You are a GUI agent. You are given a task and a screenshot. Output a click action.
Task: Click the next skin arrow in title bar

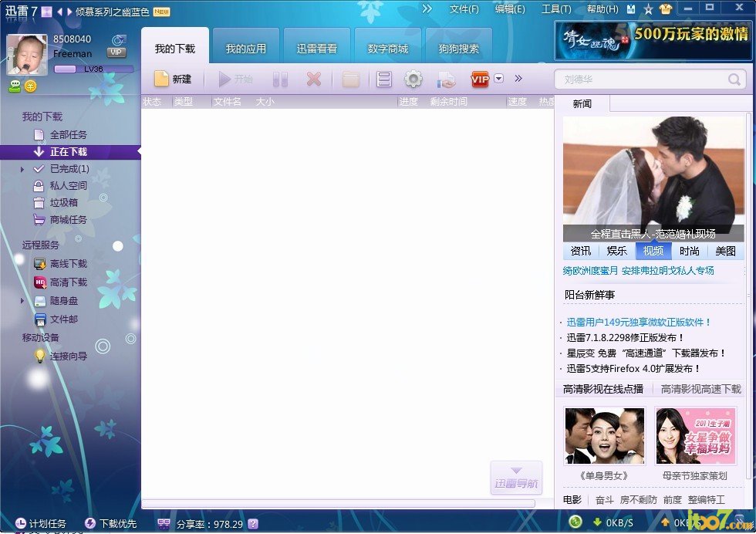pyautogui.click(x=69, y=12)
